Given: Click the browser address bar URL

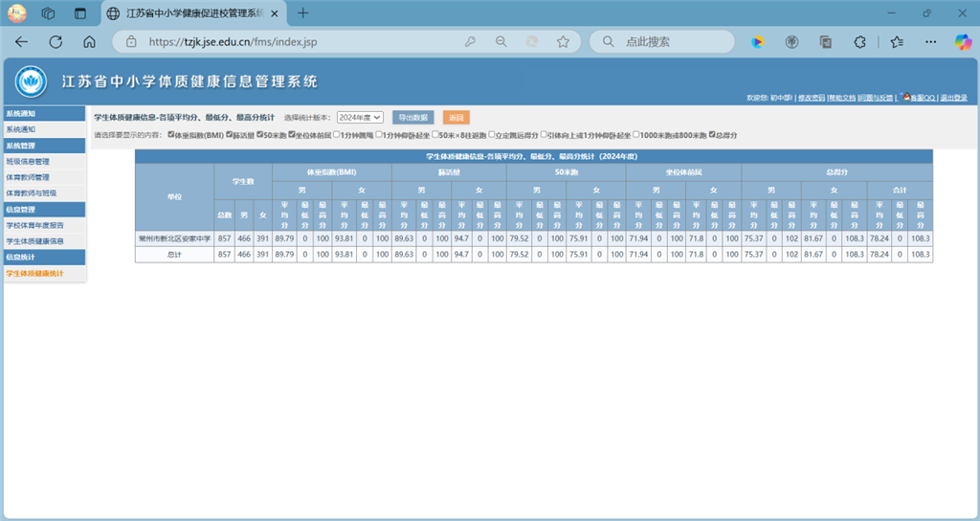Looking at the screenshot, I should [233, 42].
